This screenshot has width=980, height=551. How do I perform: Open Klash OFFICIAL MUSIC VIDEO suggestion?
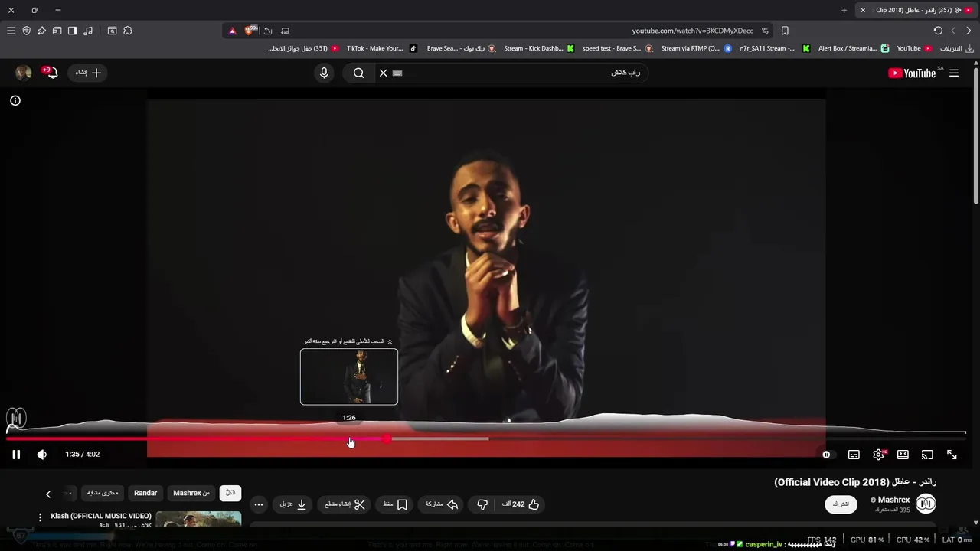click(101, 516)
